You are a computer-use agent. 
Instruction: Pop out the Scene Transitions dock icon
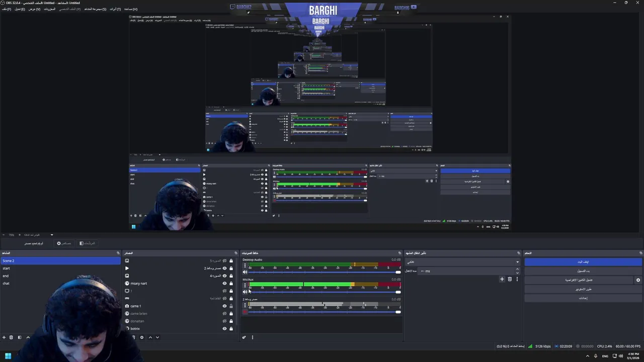coord(518,253)
